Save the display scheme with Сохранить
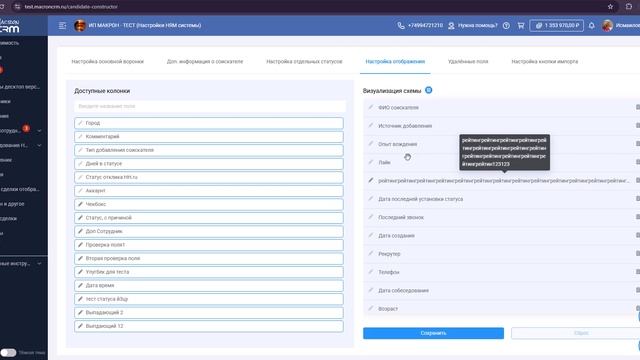Viewport: 640px width, 360px height. coord(433,333)
